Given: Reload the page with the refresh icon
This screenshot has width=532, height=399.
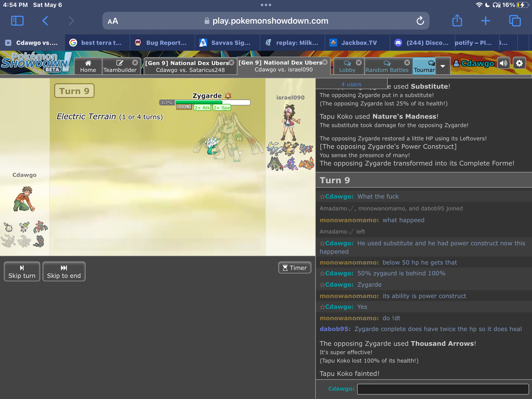Looking at the screenshot, I should pos(420,21).
